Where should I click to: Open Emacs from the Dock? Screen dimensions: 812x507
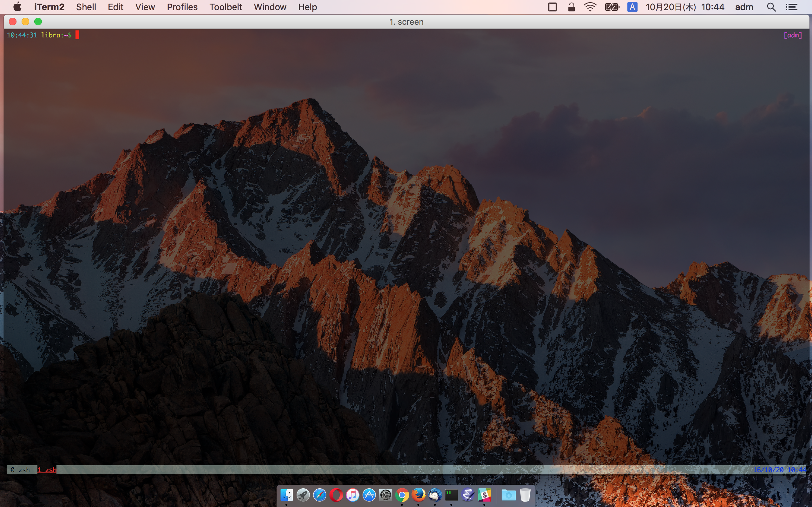468,495
